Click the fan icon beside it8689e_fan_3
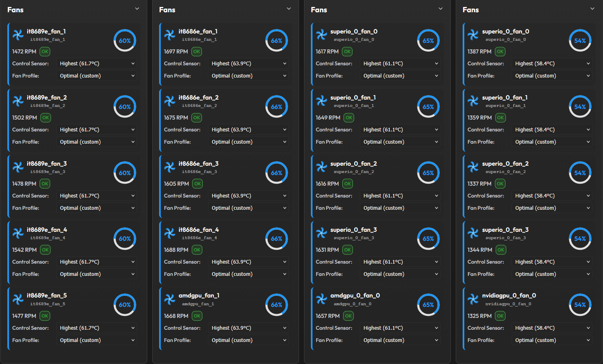This screenshot has width=603, height=364. 18,167
